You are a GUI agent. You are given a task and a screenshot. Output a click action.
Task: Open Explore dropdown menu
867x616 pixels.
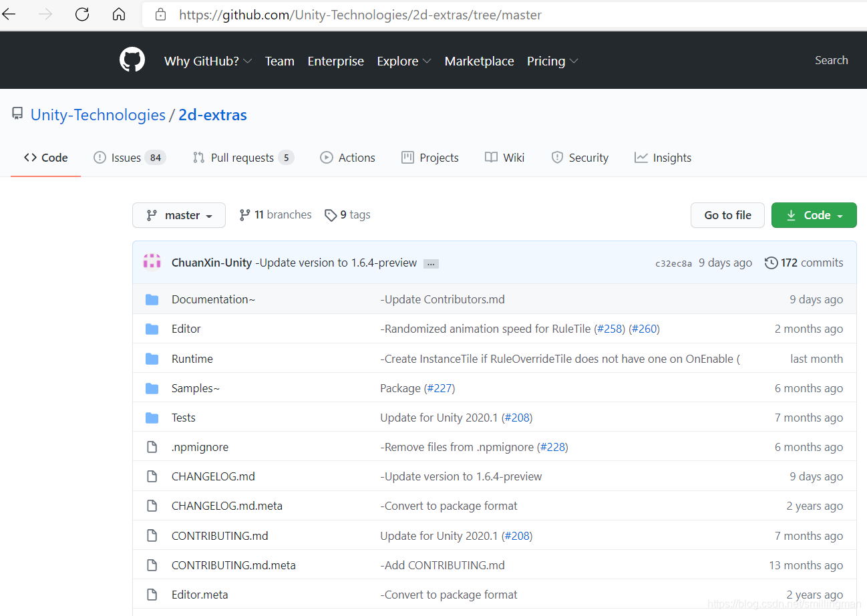(404, 61)
